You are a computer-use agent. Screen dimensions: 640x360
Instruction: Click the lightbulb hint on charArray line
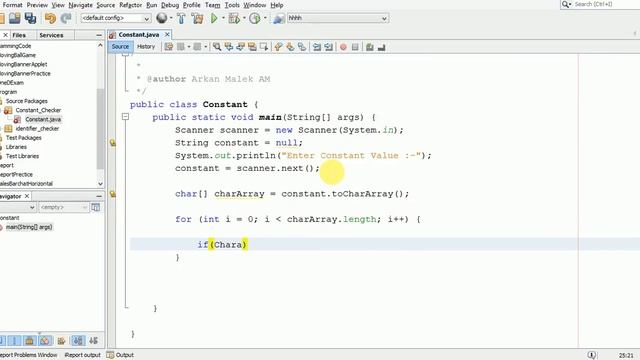113,194
